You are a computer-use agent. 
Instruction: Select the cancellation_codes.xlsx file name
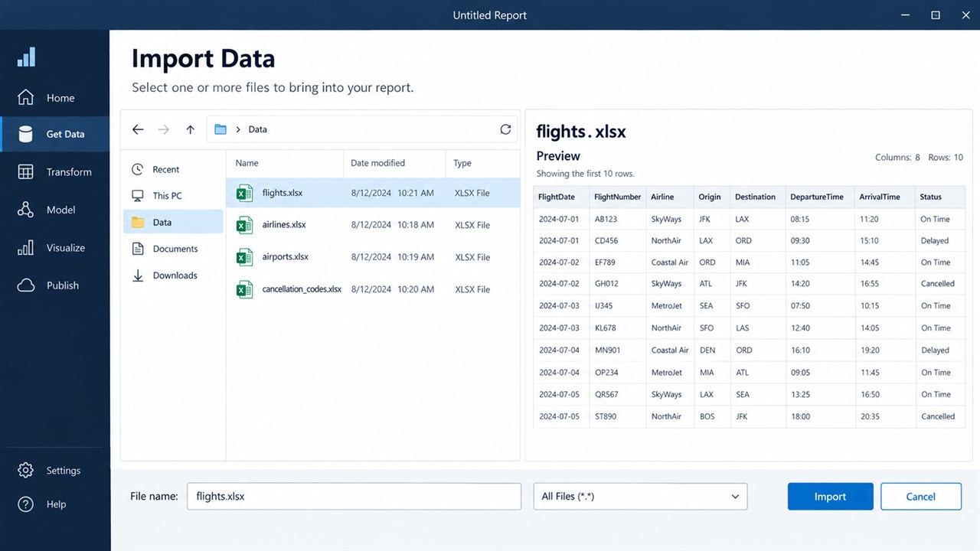pos(302,289)
